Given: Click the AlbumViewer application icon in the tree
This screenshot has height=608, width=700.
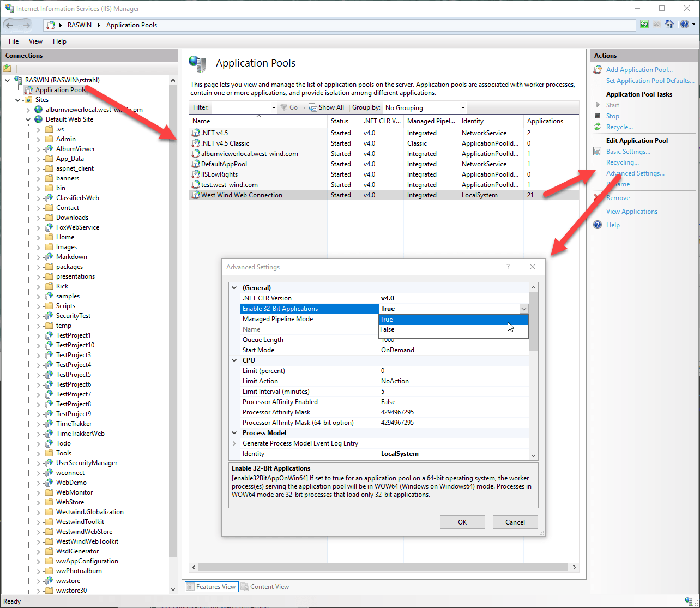Looking at the screenshot, I should 49,149.
